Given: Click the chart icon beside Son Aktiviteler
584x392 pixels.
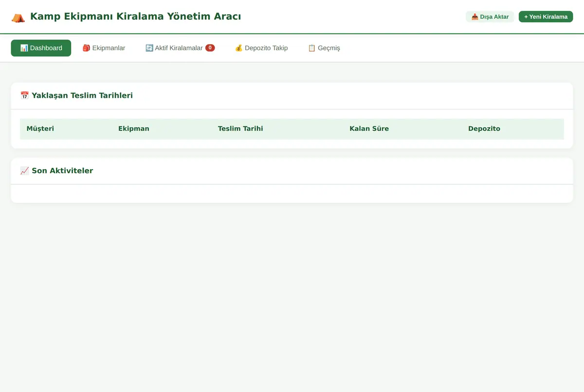Looking at the screenshot, I should [24, 171].
